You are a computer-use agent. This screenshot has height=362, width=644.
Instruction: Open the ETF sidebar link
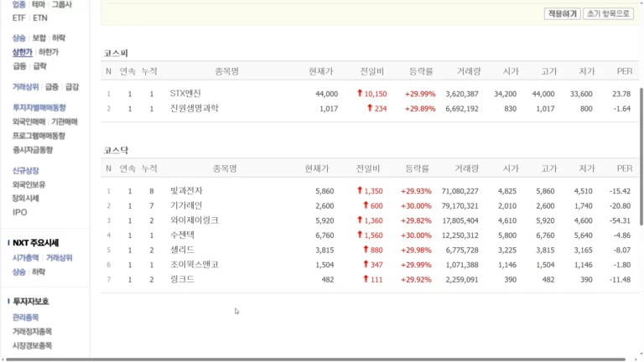19,18
